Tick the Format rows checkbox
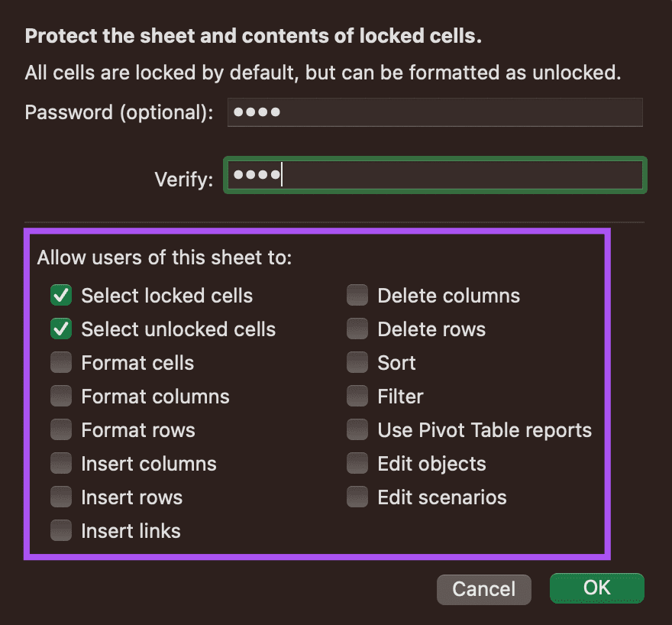The image size is (672, 625). (x=61, y=429)
